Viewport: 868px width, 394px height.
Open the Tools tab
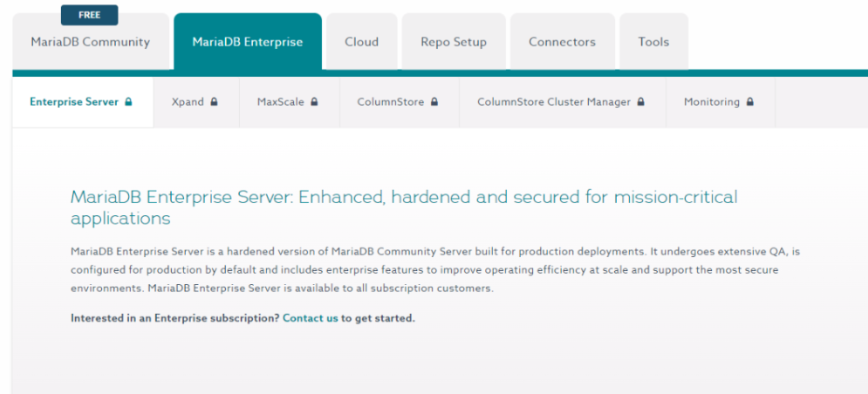click(x=653, y=42)
